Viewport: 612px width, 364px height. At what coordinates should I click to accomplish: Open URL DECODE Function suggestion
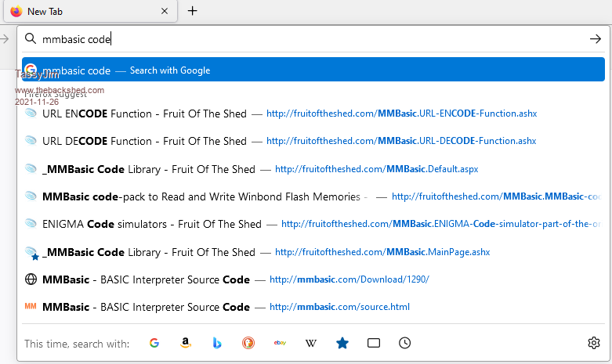click(x=144, y=141)
